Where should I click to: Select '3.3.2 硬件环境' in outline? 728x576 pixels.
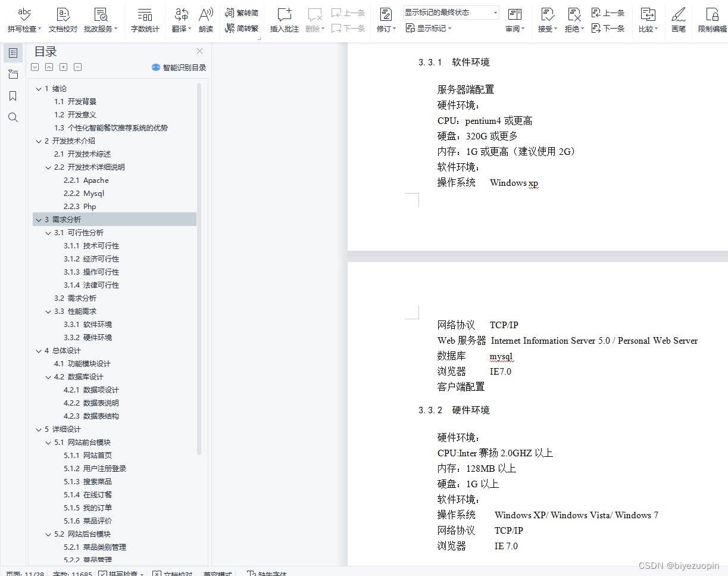coord(88,338)
